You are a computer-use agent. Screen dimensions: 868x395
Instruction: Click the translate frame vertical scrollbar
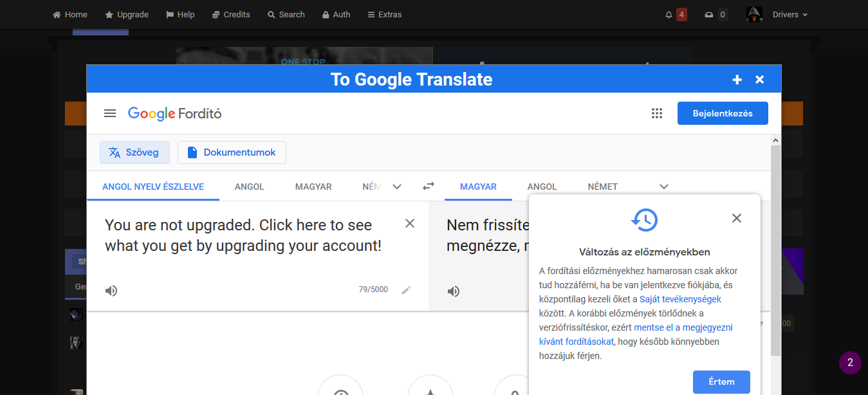point(775,251)
